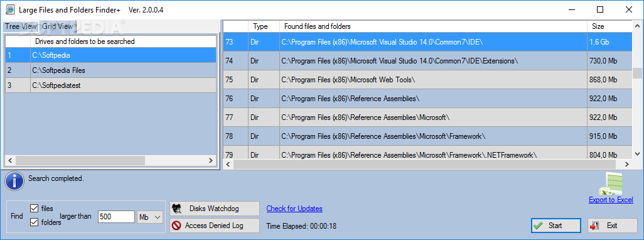The height and width of the screenshot is (240, 644).
Task: Click the size threshold input field showing 500
Action: tap(117, 217)
